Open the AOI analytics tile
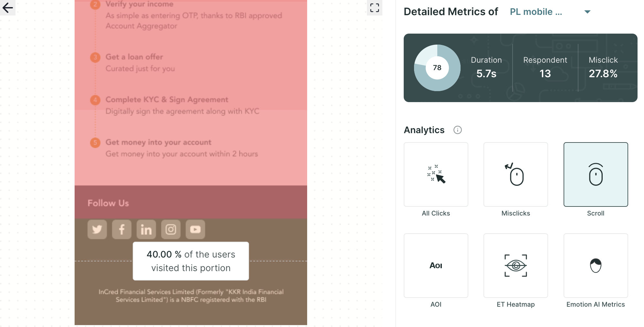Viewport: 644px width, 327px height. click(436, 266)
